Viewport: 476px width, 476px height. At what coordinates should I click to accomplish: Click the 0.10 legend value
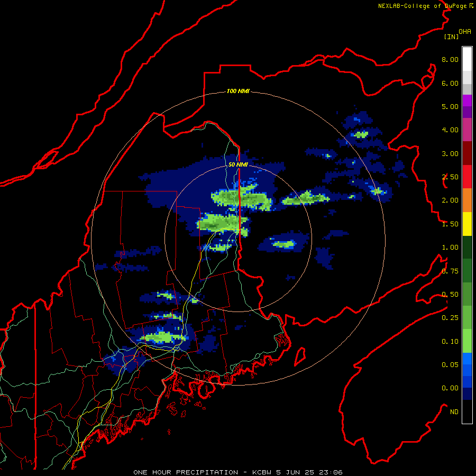[x=450, y=342]
